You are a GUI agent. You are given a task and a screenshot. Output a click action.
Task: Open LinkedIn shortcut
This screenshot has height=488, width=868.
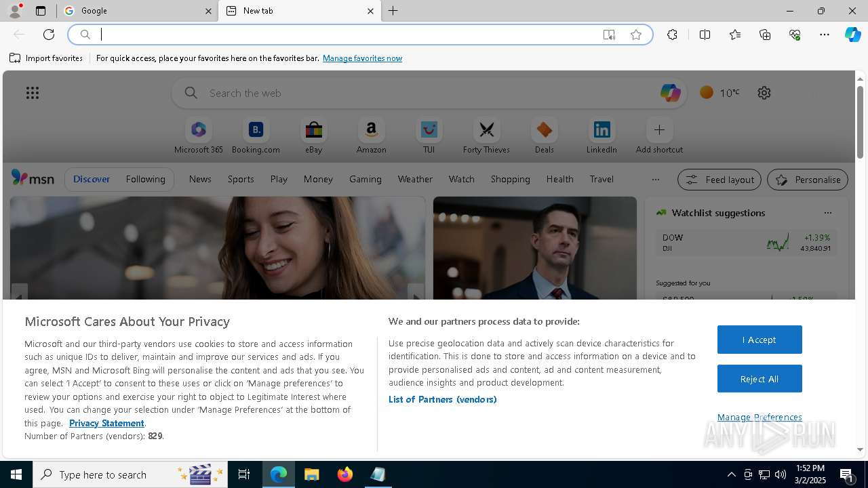click(601, 136)
